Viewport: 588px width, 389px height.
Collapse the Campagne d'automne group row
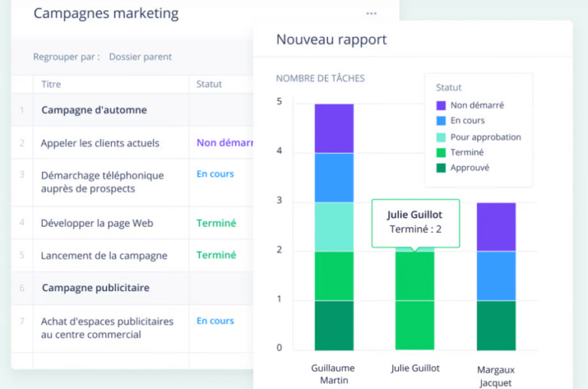[x=94, y=110]
